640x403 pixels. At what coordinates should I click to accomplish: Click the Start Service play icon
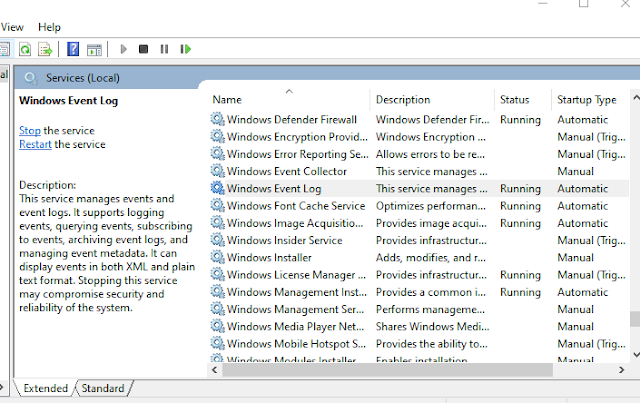coord(123,49)
